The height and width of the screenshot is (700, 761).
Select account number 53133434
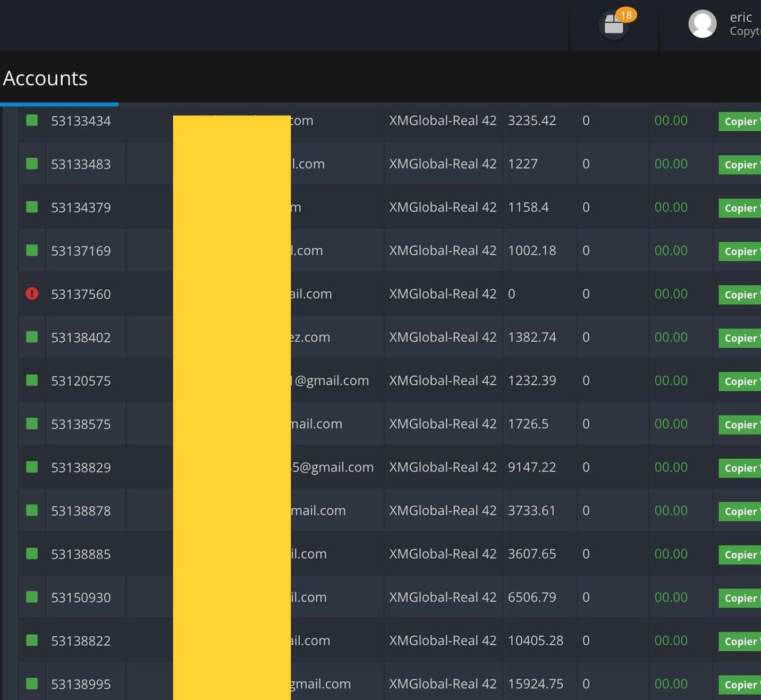(x=81, y=121)
